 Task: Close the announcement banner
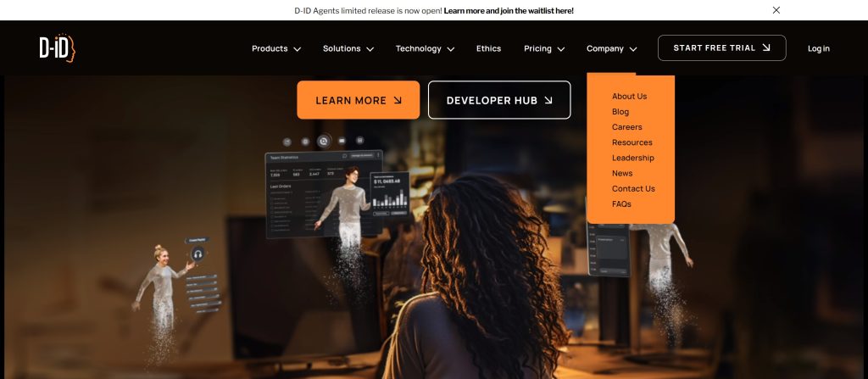pos(776,10)
